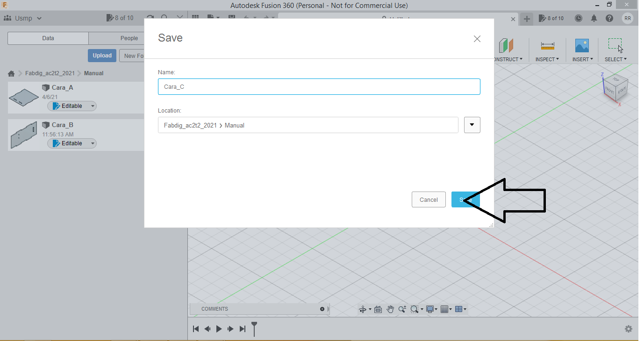This screenshot has width=644, height=341.
Task: Open the RR user account avatar
Action: (x=628, y=18)
